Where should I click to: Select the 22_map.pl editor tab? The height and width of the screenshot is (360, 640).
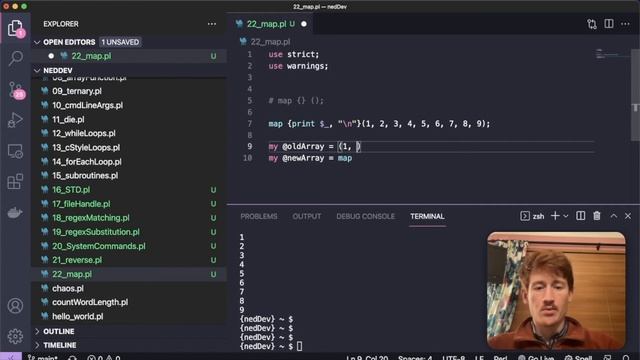[271, 24]
